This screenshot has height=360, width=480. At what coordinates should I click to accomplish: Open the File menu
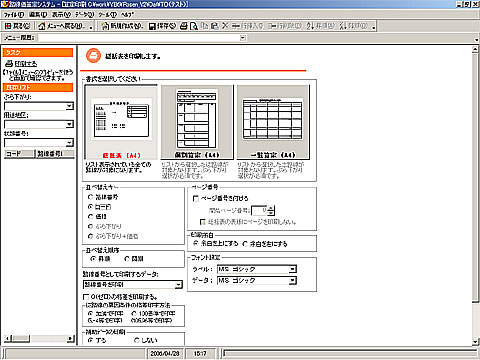tap(14, 15)
